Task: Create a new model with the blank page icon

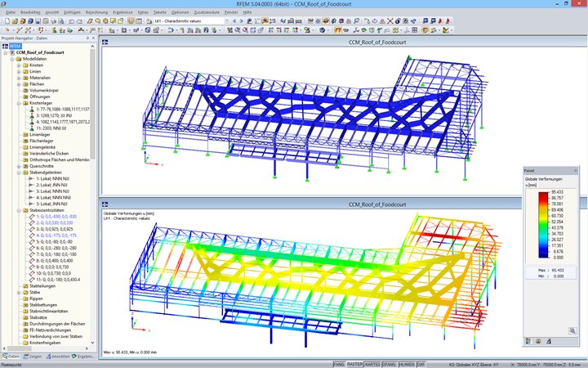Action: (7, 21)
